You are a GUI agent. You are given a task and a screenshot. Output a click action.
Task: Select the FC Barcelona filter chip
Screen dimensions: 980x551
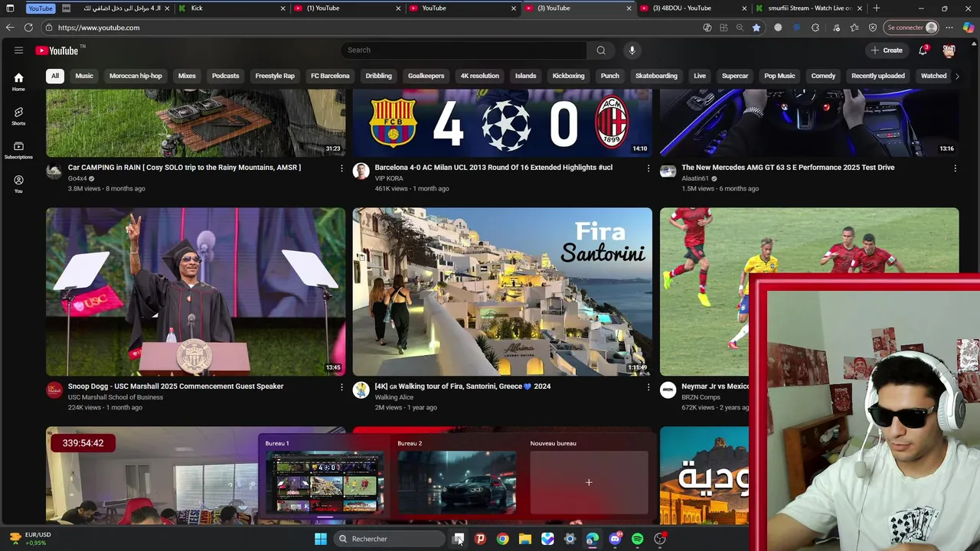(330, 76)
